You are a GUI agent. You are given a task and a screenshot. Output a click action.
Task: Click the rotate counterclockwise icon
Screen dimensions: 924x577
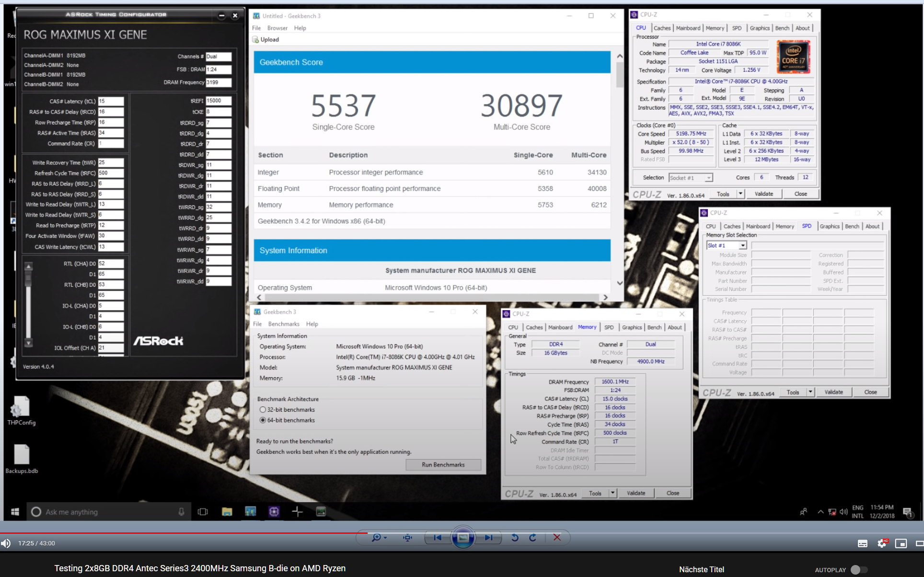click(515, 538)
